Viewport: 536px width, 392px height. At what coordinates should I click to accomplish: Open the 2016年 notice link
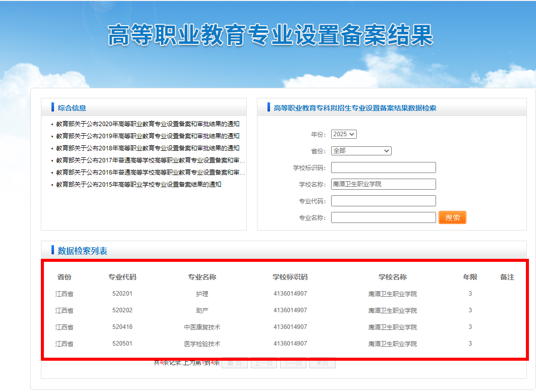[x=150, y=172]
